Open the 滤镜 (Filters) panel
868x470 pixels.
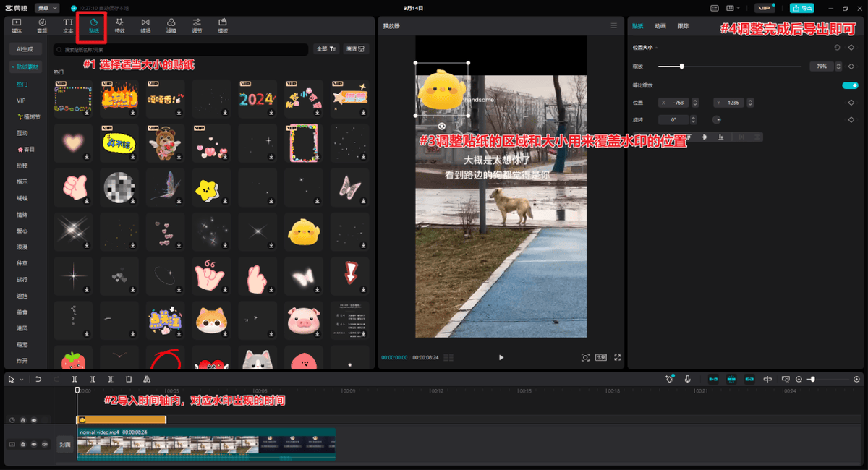(171, 26)
